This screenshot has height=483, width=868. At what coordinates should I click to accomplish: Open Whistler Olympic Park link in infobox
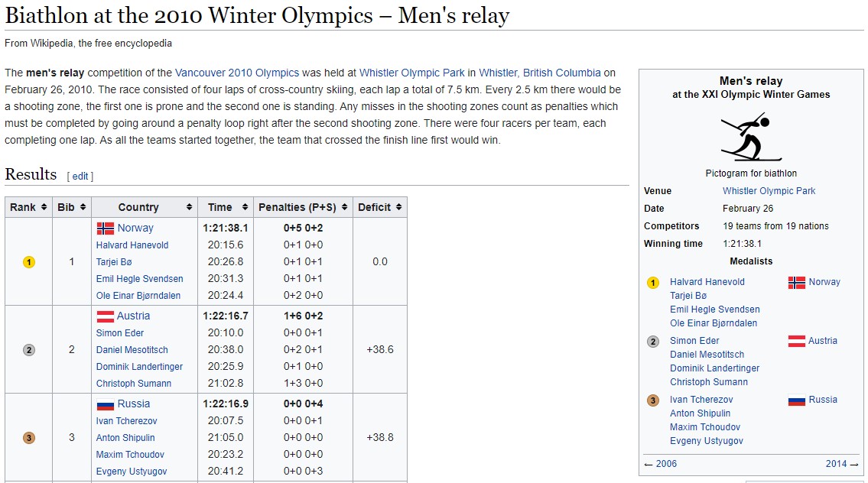tap(769, 191)
